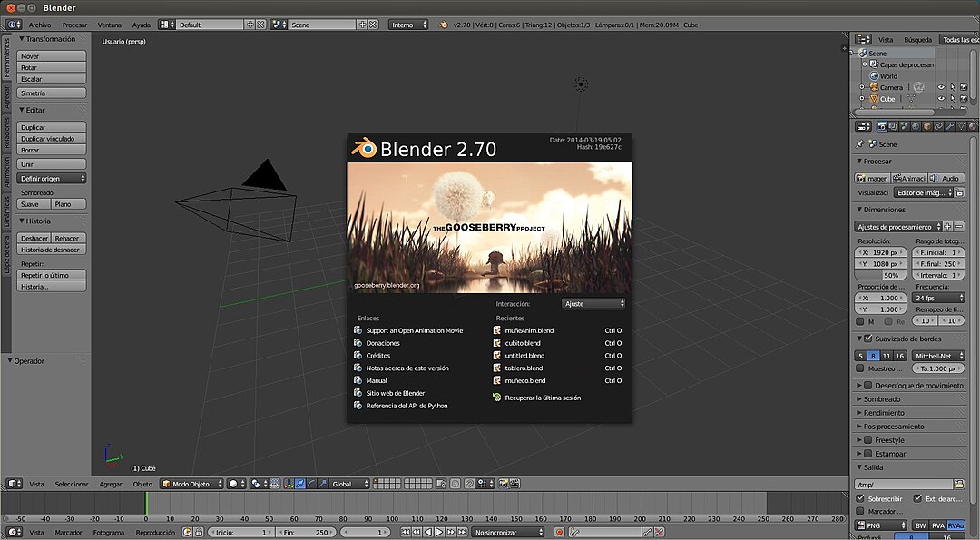Click the folder icon next to /tmp/ path
980x540 pixels.
point(959,485)
